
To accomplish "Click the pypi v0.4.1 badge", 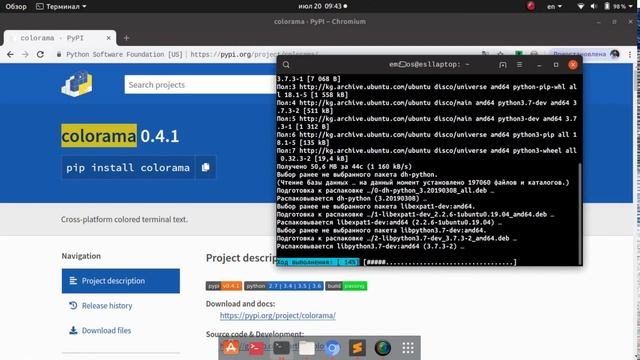I will click(x=224, y=286).
